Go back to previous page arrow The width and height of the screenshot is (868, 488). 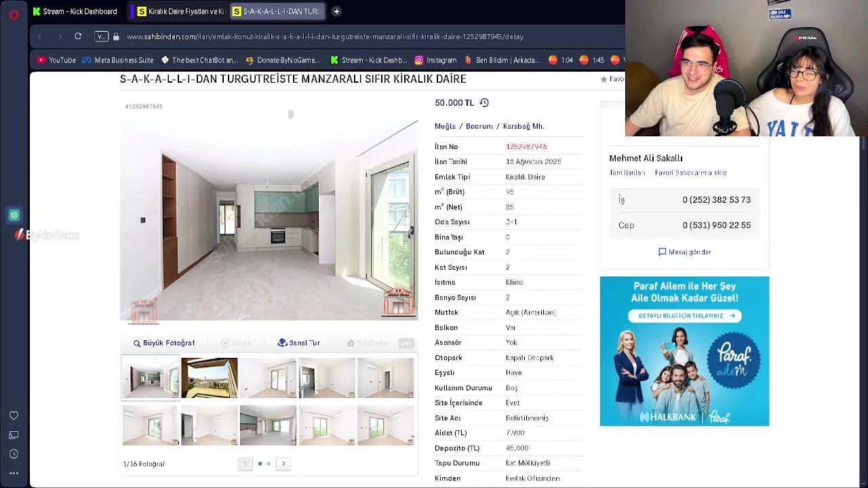[x=39, y=37]
